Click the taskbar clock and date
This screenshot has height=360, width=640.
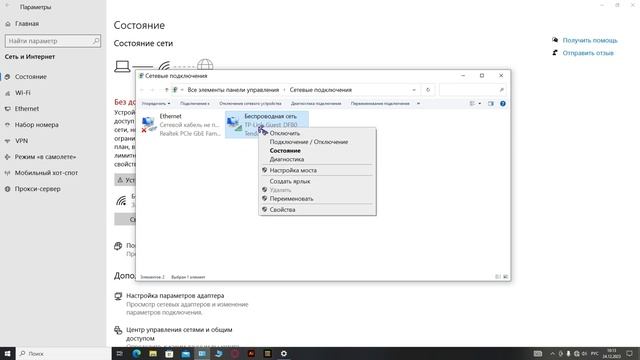611,353
